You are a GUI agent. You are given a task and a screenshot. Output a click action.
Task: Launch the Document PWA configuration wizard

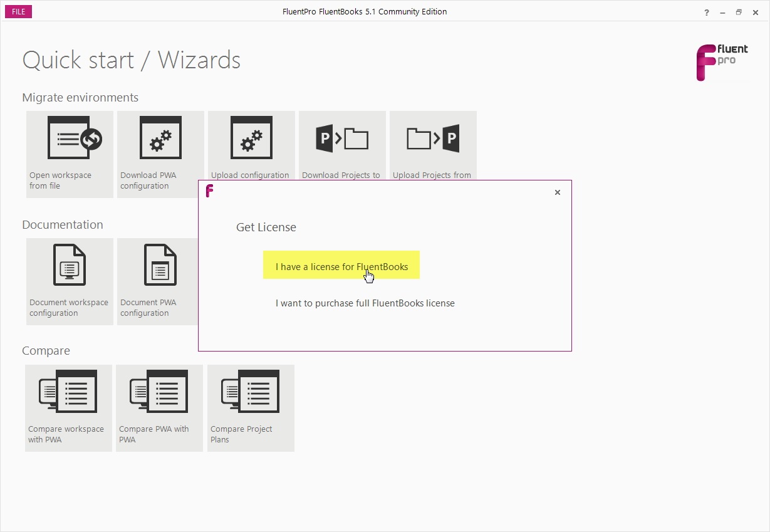[x=157, y=281]
